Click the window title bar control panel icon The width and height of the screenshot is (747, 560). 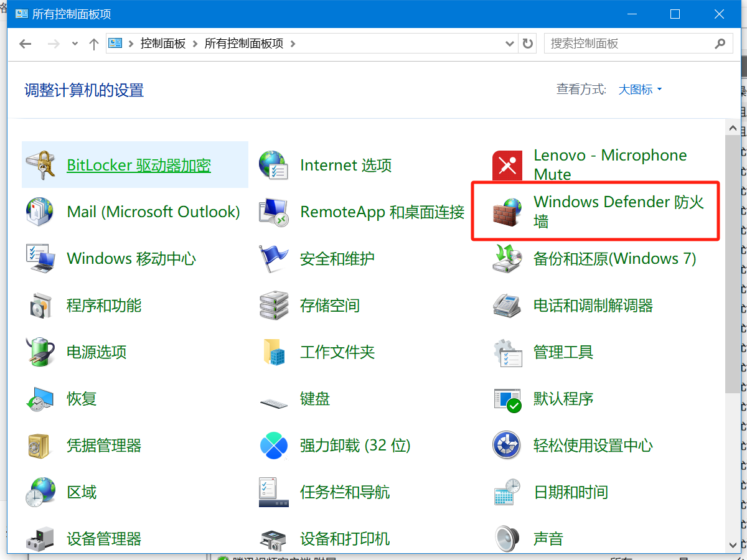pos(21,14)
